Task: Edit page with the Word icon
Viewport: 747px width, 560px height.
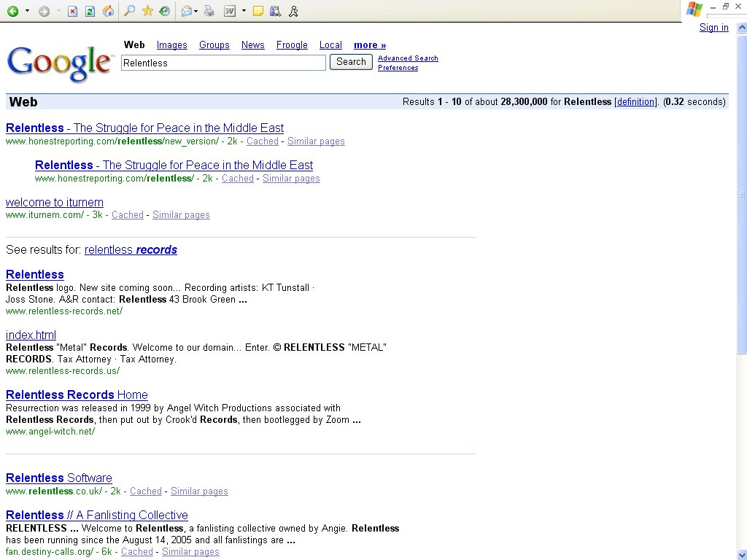Action: (230, 11)
